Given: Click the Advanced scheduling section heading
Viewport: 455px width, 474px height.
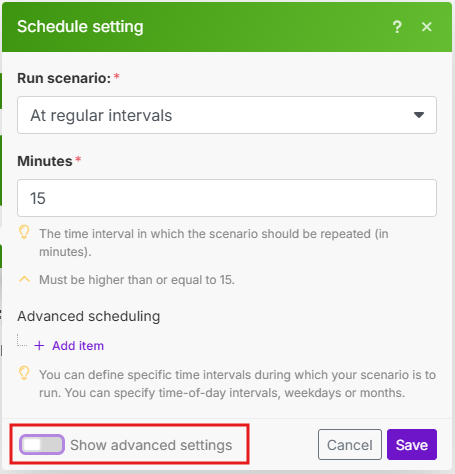Looking at the screenshot, I should [x=89, y=316].
